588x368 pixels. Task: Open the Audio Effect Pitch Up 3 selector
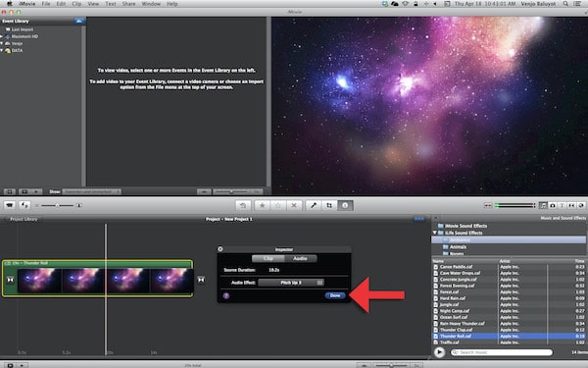click(x=291, y=283)
